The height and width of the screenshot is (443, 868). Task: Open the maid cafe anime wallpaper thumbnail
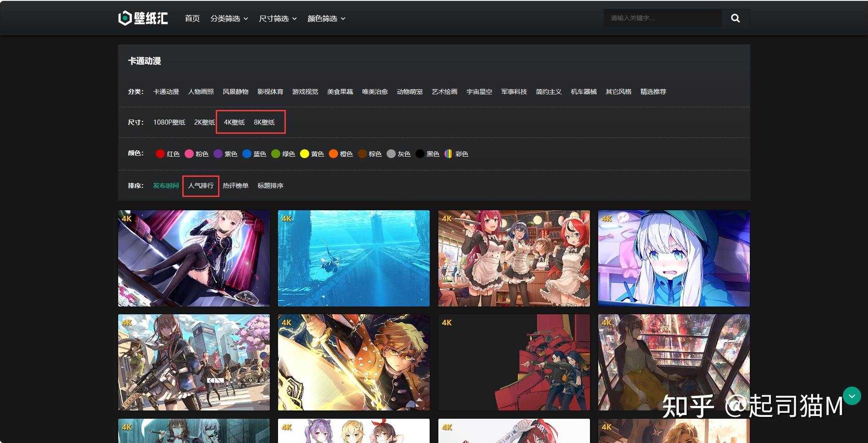pyautogui.click(x=513, y=258)
